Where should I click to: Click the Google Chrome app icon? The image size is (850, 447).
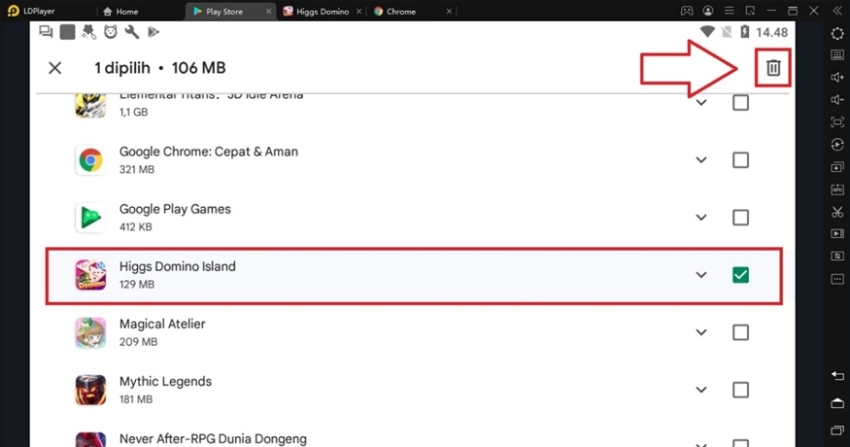click(91, 160)
